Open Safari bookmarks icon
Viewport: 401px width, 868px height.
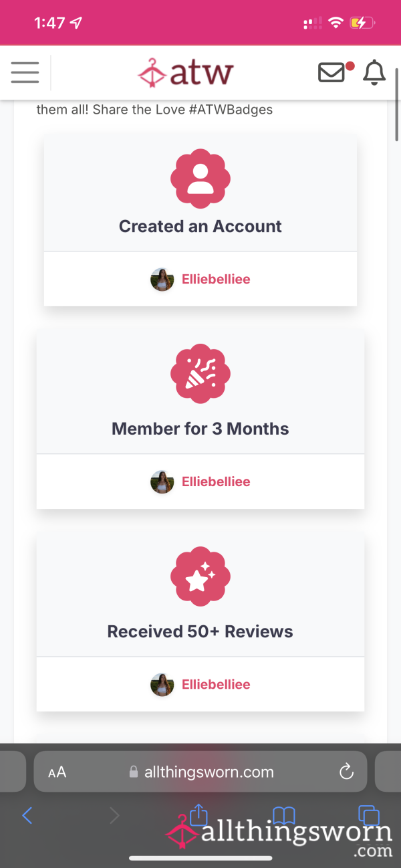click(284, 815)
